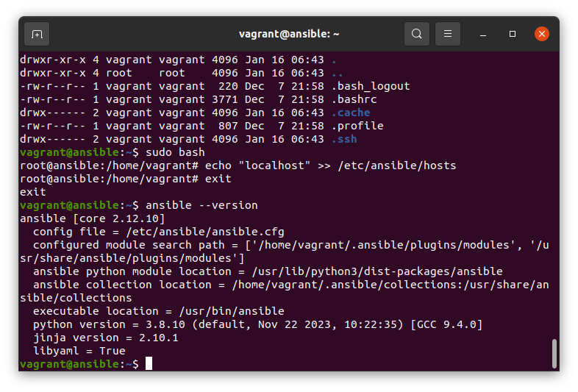The image size is (578, 392).
Task: Click the .cache directory name
Action: tap(351, 113)
